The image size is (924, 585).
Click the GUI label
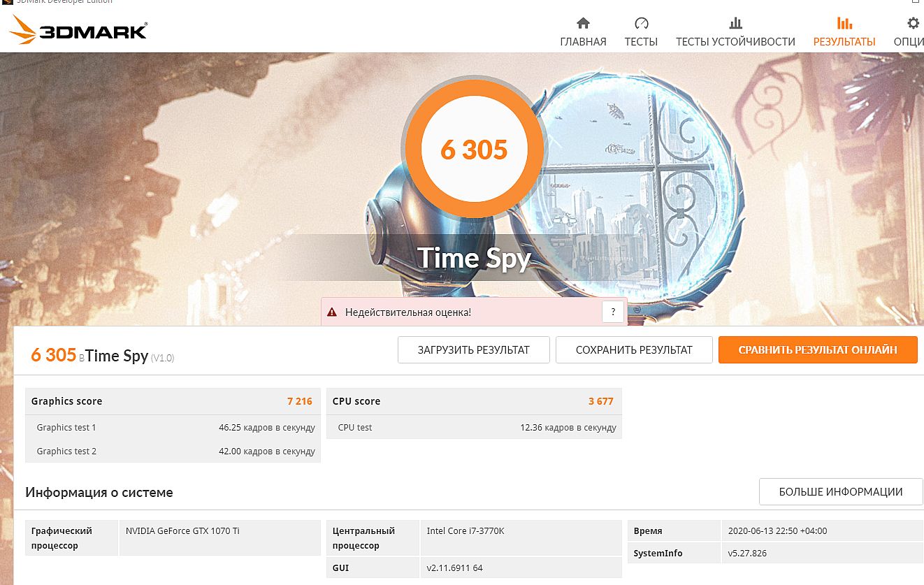(x=341, y=568)
